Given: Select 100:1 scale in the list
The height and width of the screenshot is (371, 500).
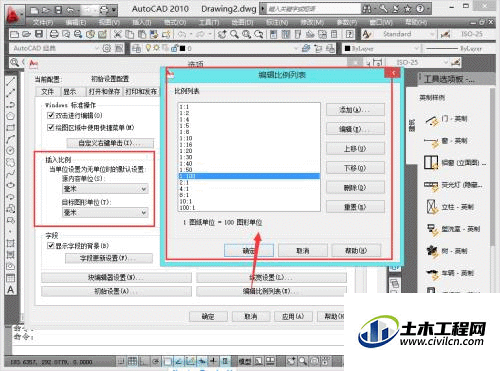Looking at the screenshot, I should point(249,208).
